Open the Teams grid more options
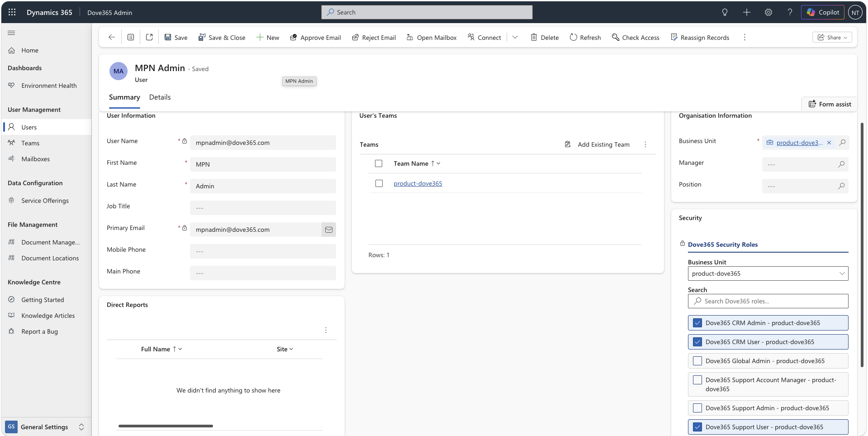Viewport: 868px width, 436px height. click(x=645, y=144)
